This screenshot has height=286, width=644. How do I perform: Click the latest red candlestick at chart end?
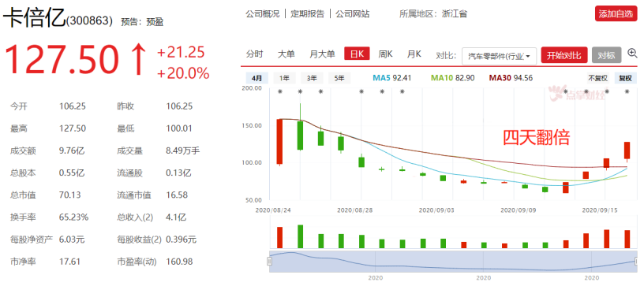point(627,150)
